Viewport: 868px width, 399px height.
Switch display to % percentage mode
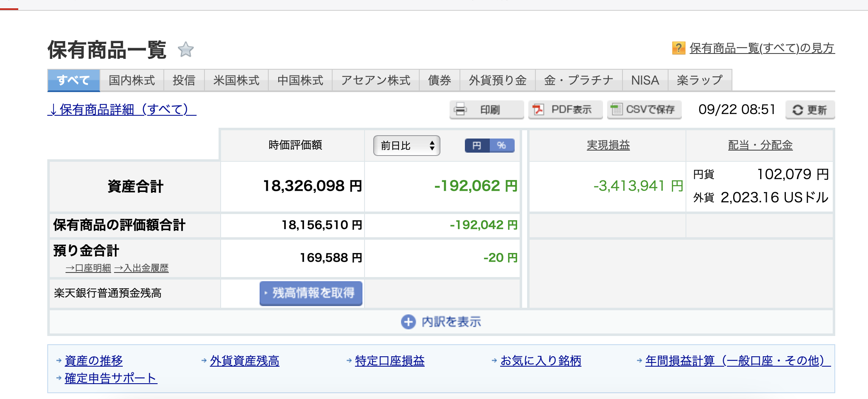pos(502,146)
